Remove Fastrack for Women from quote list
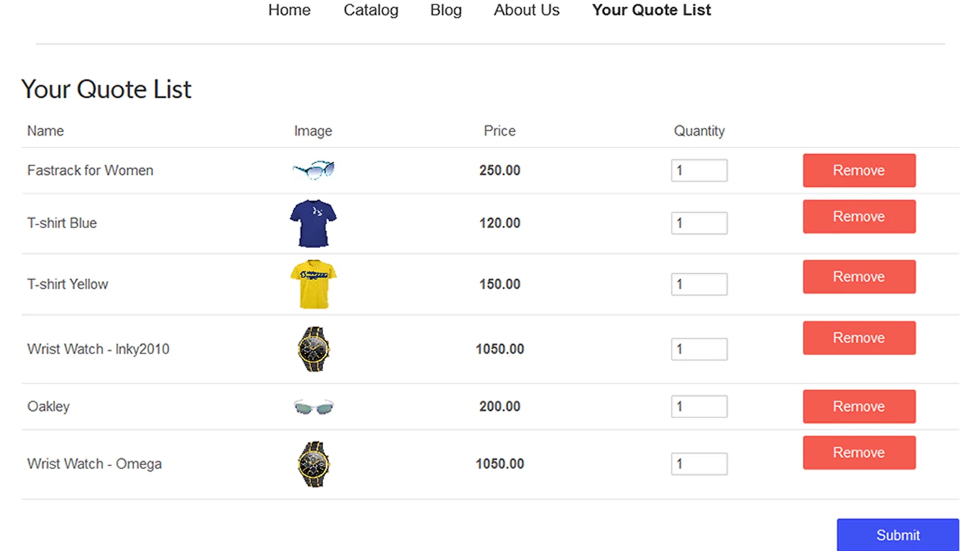980x551 pixels. coord(859,170)
